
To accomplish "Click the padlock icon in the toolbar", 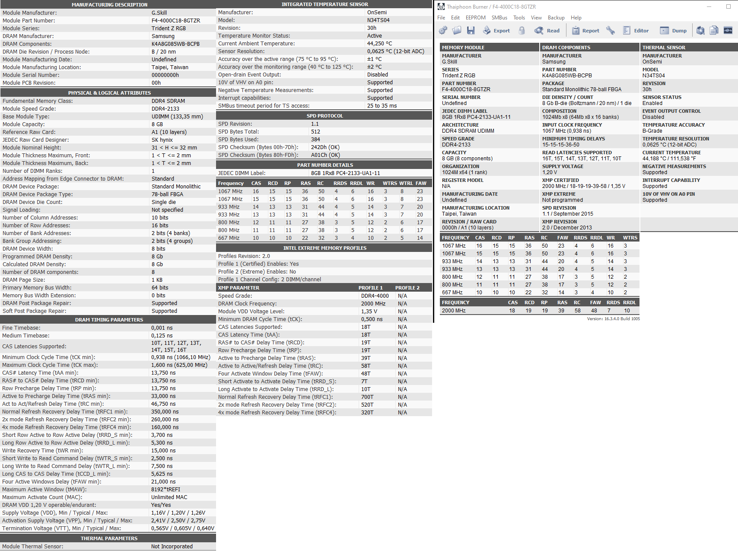I will 522,30.
